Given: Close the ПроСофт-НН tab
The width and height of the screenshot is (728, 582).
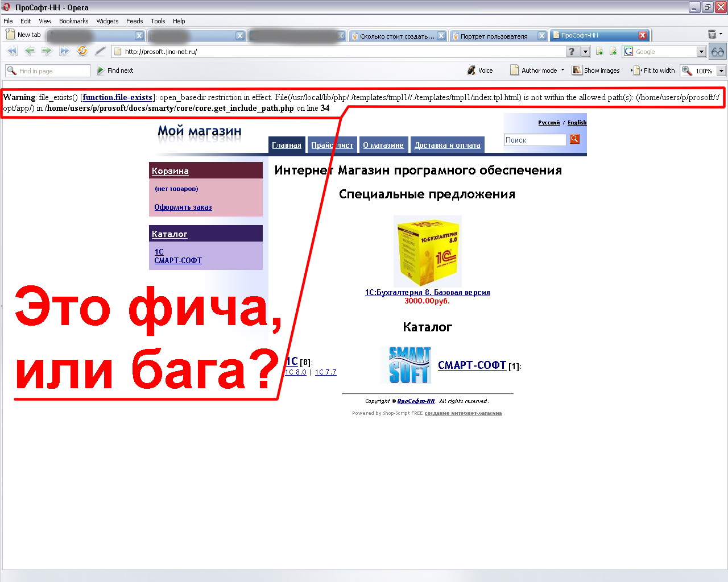Looking at the screenshot, I should coord(643,35).
